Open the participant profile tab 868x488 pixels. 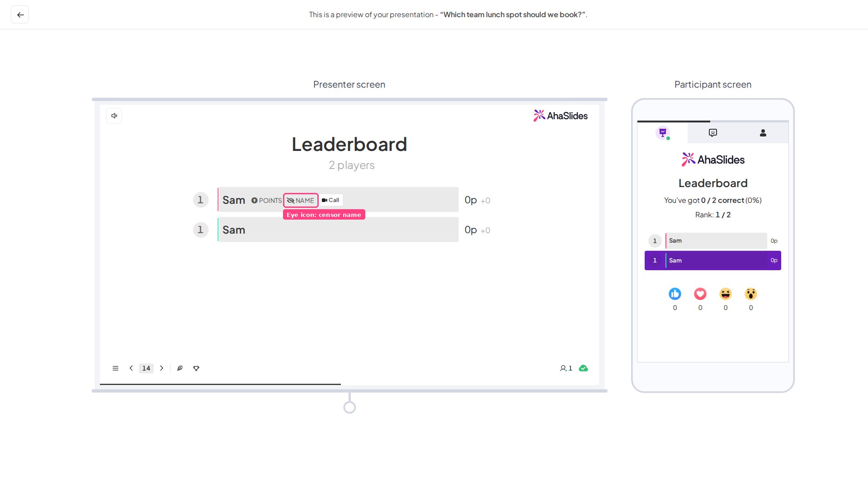tap(763, 133)
